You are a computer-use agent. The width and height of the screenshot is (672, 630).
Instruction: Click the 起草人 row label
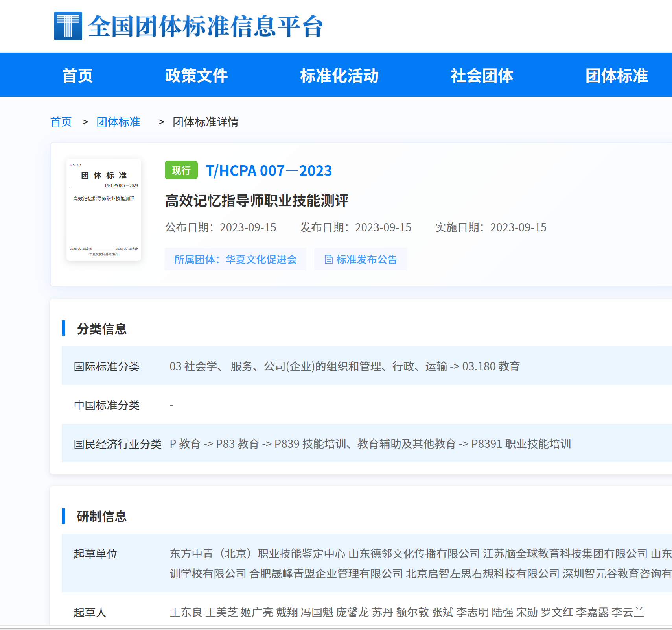click(x=90, y=612)
